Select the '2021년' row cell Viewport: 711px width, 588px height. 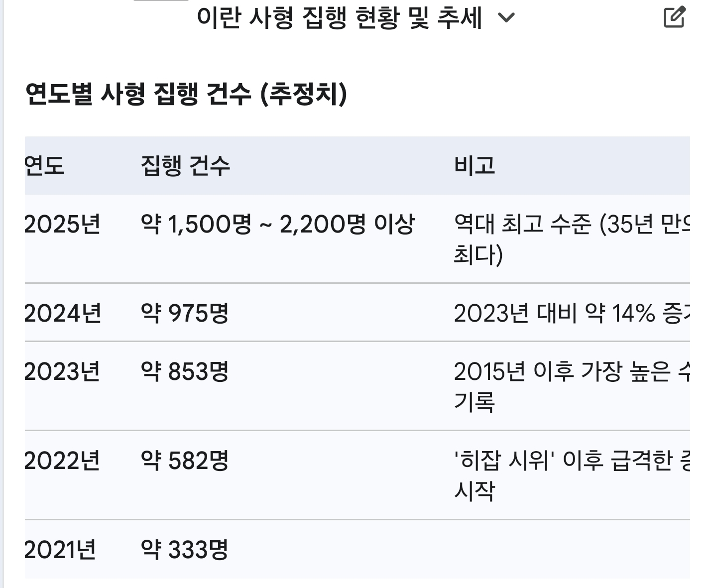[60, 550]
